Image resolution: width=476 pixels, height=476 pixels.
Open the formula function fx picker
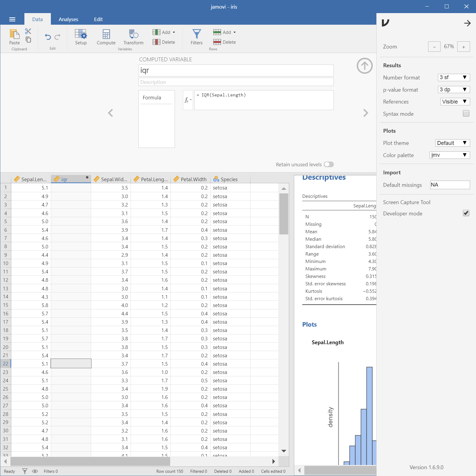pos(188,100)
